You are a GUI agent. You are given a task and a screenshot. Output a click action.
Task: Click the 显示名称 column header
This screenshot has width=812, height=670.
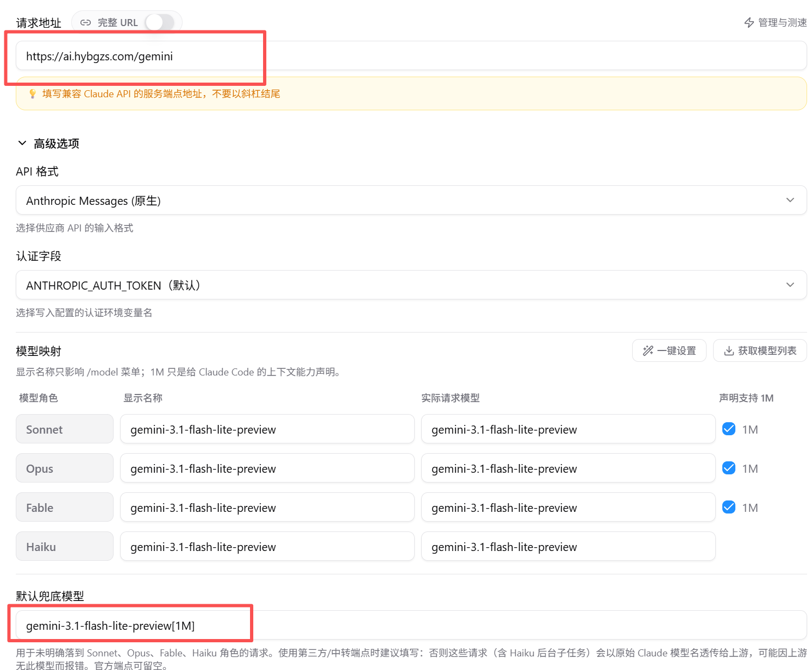point(143,398)
